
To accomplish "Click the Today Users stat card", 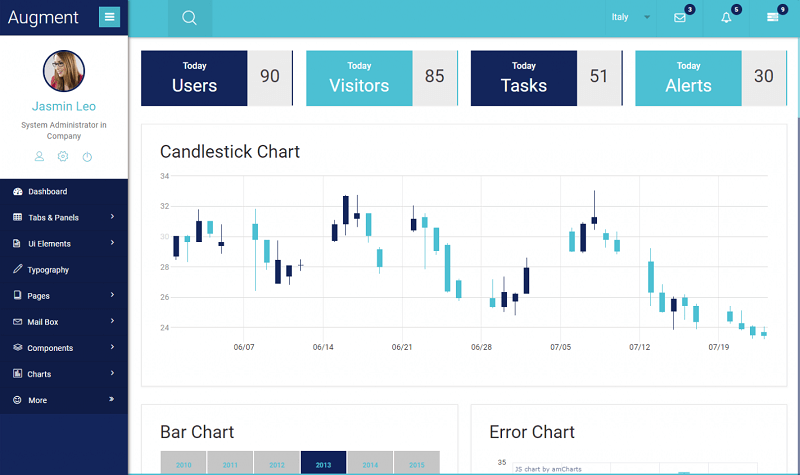I will pyautogui.click(x=217, y=78).
